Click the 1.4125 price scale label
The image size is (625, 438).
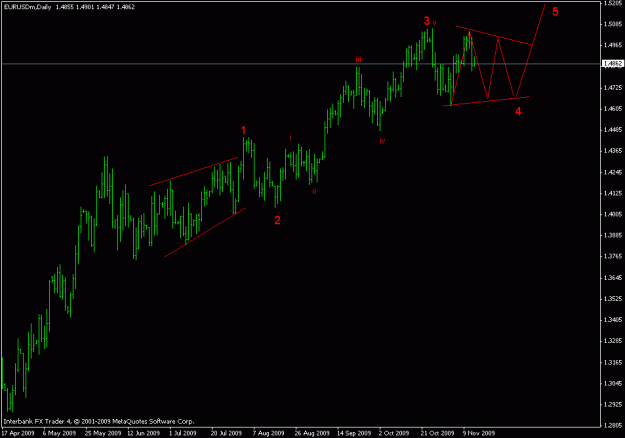coord(613,193)
